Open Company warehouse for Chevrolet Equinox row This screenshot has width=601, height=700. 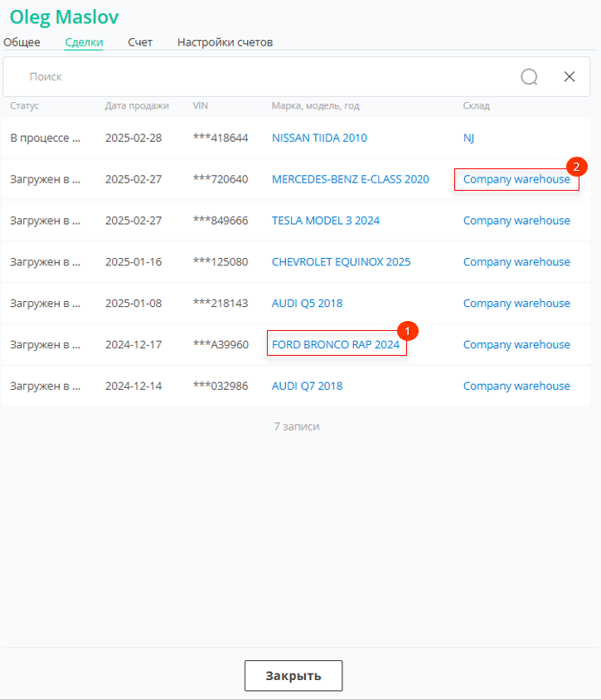point(516,262)
